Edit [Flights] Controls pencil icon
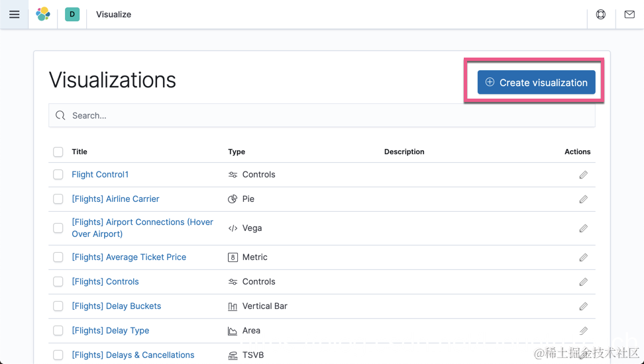This screenshot has width=644, height=364. [583, 282]
